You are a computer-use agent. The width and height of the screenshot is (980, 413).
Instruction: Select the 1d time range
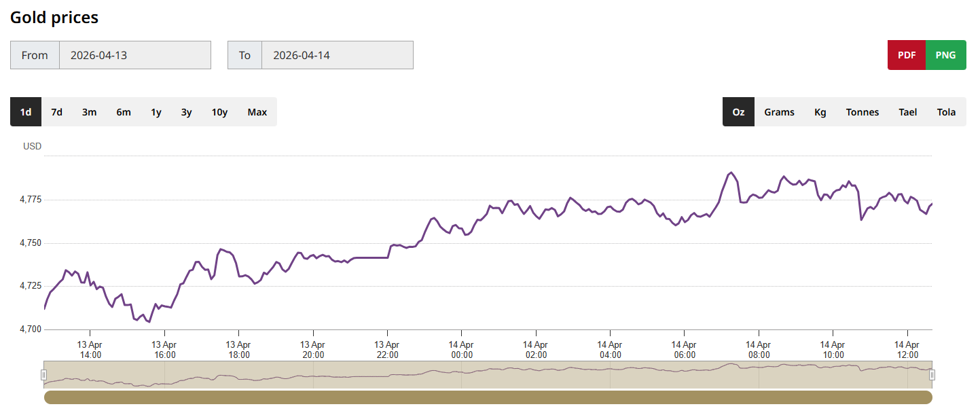click(26, 112)
